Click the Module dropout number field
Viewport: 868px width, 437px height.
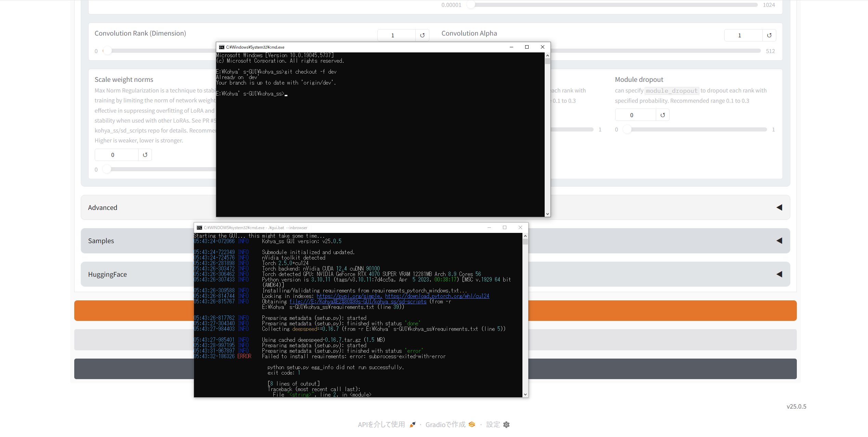point(636,115)
